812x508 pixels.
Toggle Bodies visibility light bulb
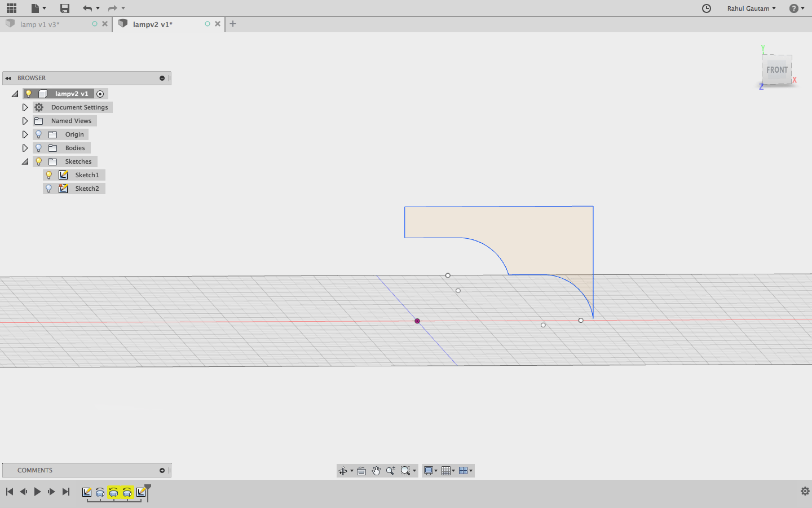point(39,148)
